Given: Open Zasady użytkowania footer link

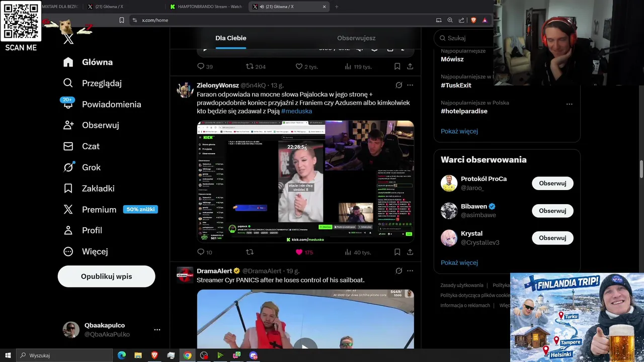Looking at the screenshot, I should point(462,286).
